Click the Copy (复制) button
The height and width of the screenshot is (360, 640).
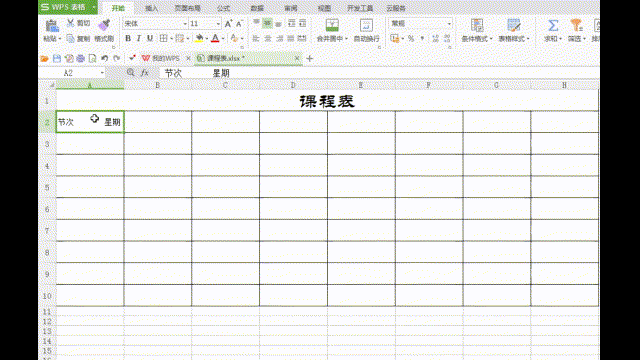[78, 39]
